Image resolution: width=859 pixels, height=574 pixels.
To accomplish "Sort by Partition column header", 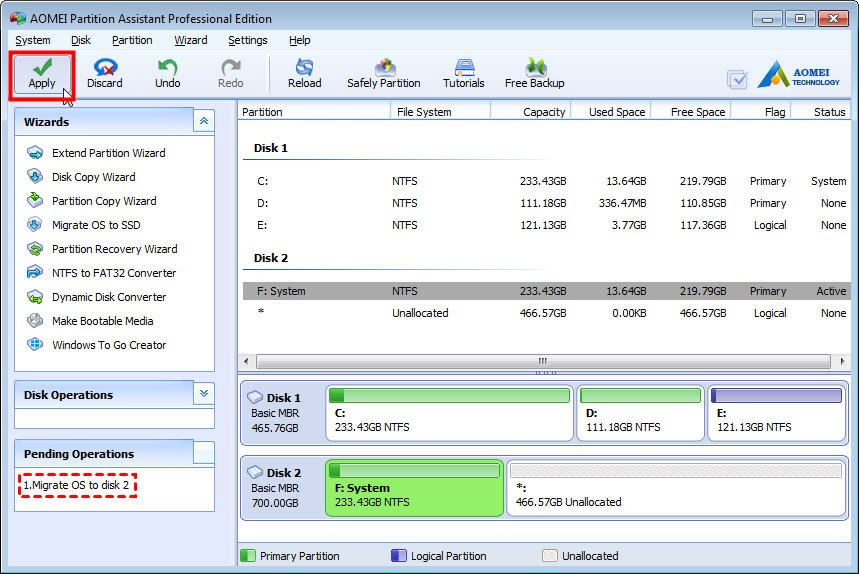I will 314,112.
